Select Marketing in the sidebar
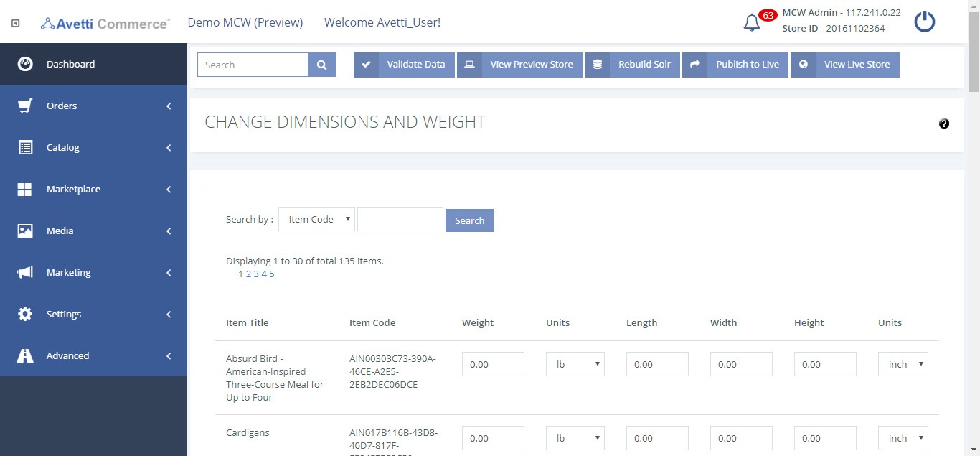980x456 pixels. coord(93,272)
